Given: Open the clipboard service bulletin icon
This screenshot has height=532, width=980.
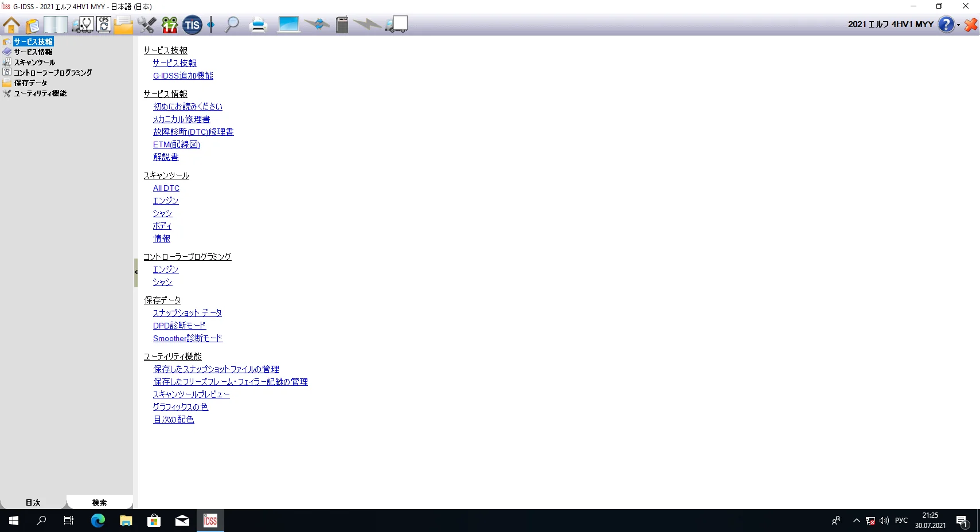Looking at the screenshot, I should [x=33, y=25].
